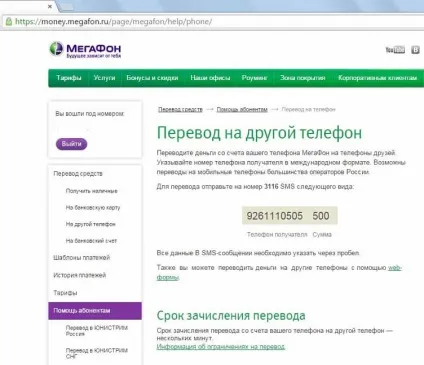The width and height of the screenshot is (424, 365).
Task: Open Информация об ограничениях на перевод link
Action: click(x=221, y=347)
